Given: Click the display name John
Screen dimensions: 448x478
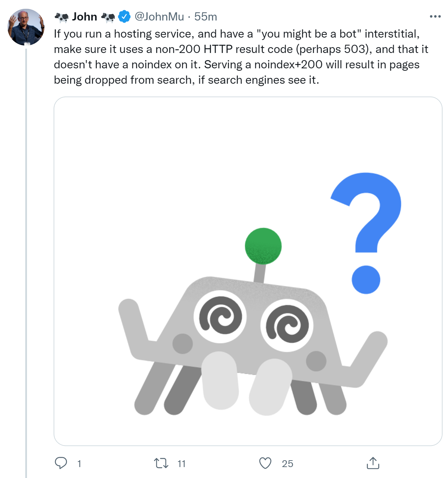Looking at the screenshot, I should [84, 16].
